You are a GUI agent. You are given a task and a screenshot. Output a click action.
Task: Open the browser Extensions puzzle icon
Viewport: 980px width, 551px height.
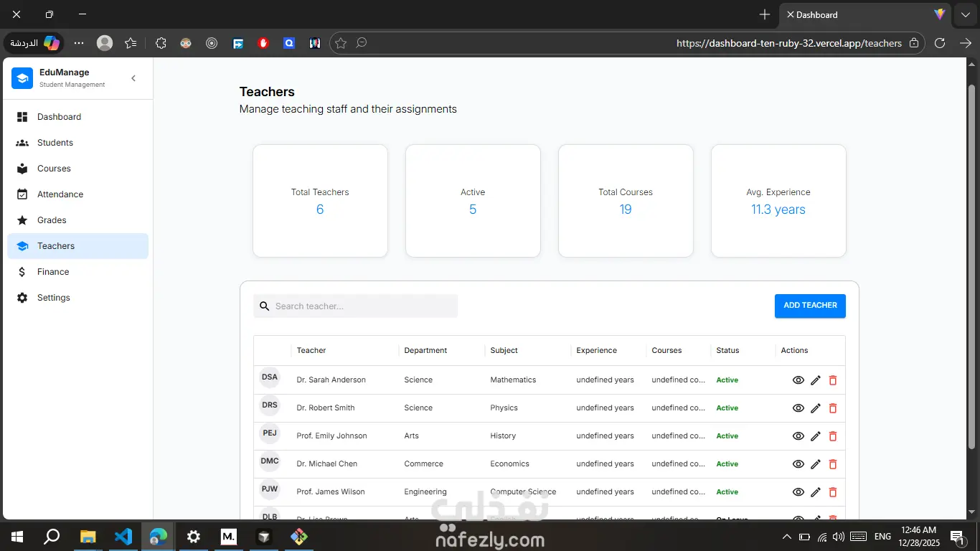tap(161, 43)
